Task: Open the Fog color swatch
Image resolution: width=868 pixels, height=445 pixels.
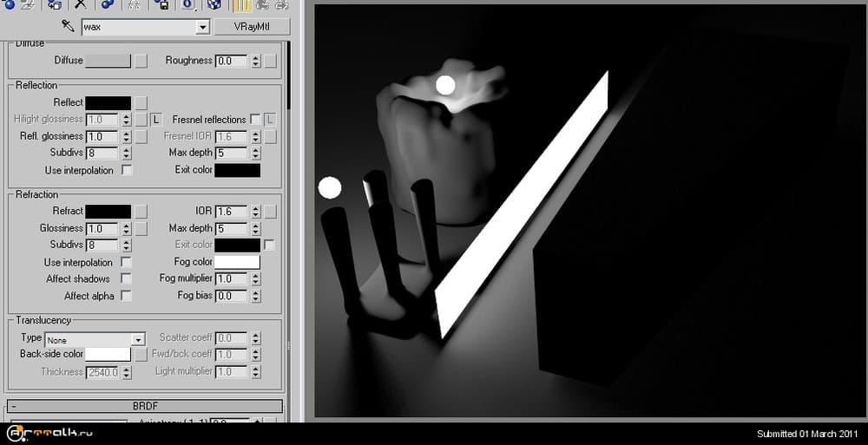Action: (238, 262)
